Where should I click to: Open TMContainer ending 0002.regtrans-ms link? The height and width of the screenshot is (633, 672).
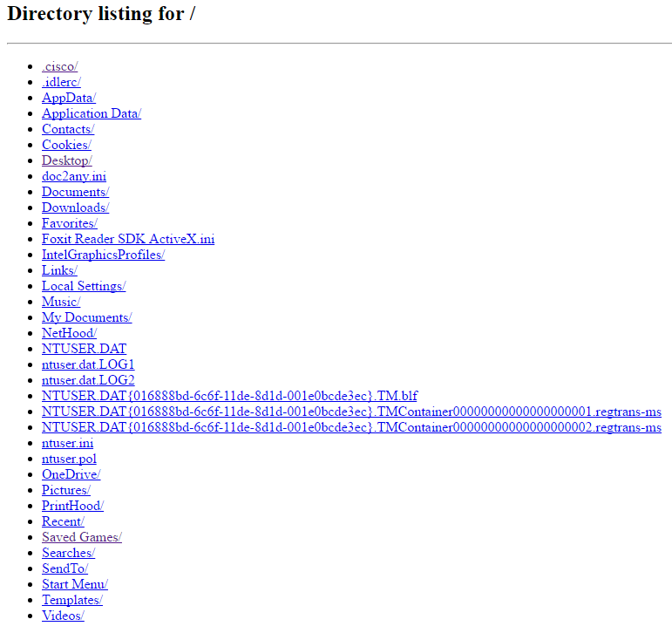351,427
